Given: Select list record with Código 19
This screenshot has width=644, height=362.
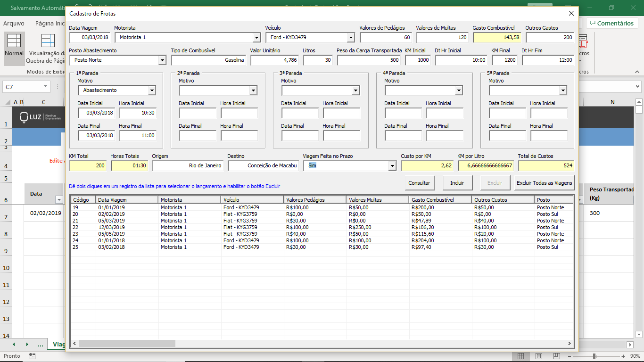Looking at the screenshot, I should pos(322,207).
